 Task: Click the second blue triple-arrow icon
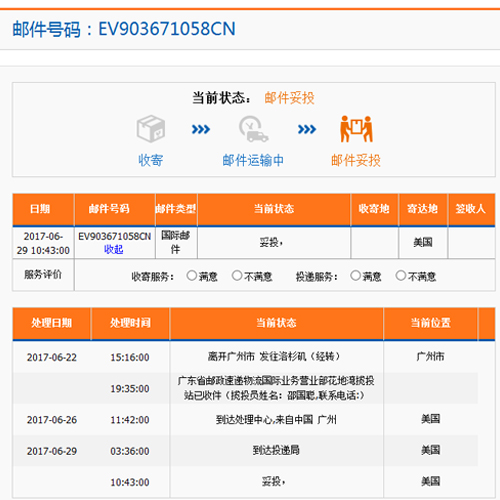307,129
